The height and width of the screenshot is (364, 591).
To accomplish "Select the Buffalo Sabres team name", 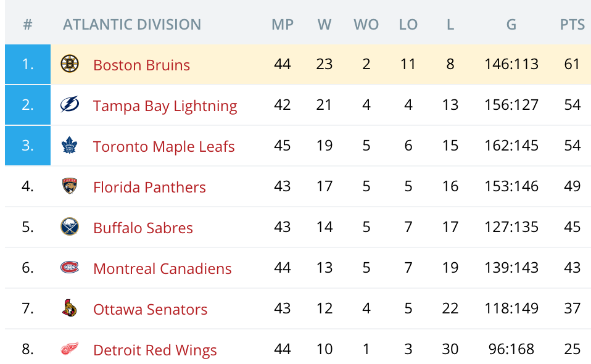I will (143, 228).
